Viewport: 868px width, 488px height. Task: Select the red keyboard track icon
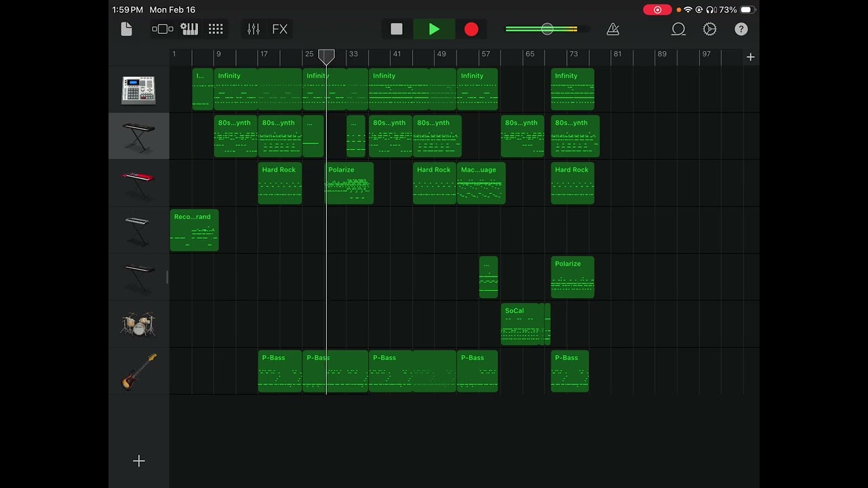click(138, 184)
